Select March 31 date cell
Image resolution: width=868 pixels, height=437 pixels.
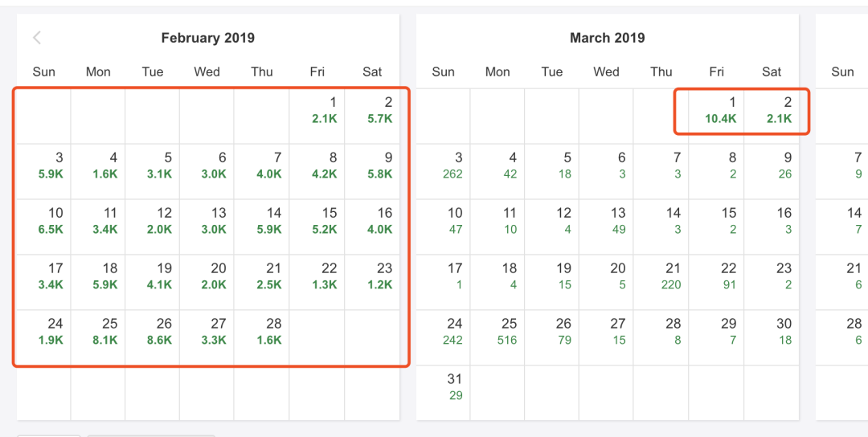coord(444,387)
